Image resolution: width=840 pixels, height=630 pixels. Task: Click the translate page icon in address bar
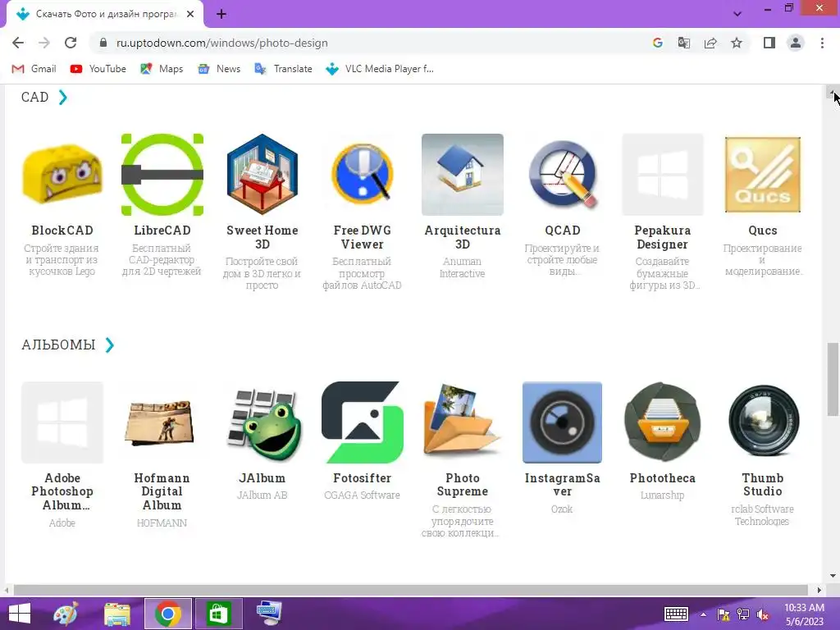[684, 43]
